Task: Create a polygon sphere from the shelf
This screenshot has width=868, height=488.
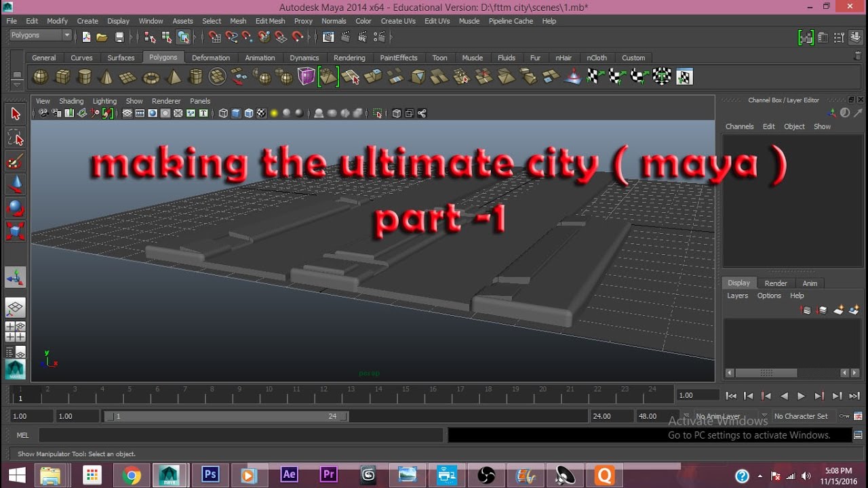Action: [x=41, y=77]
